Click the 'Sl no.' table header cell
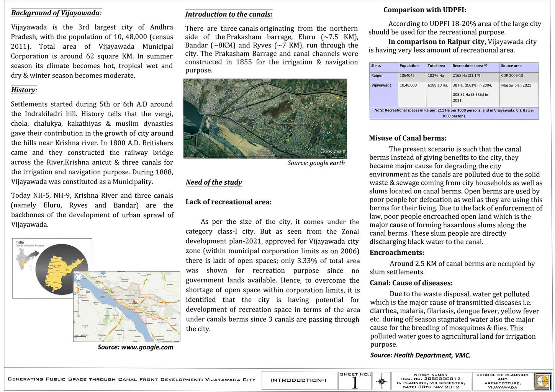555x392 pixels. coord(384,67)
